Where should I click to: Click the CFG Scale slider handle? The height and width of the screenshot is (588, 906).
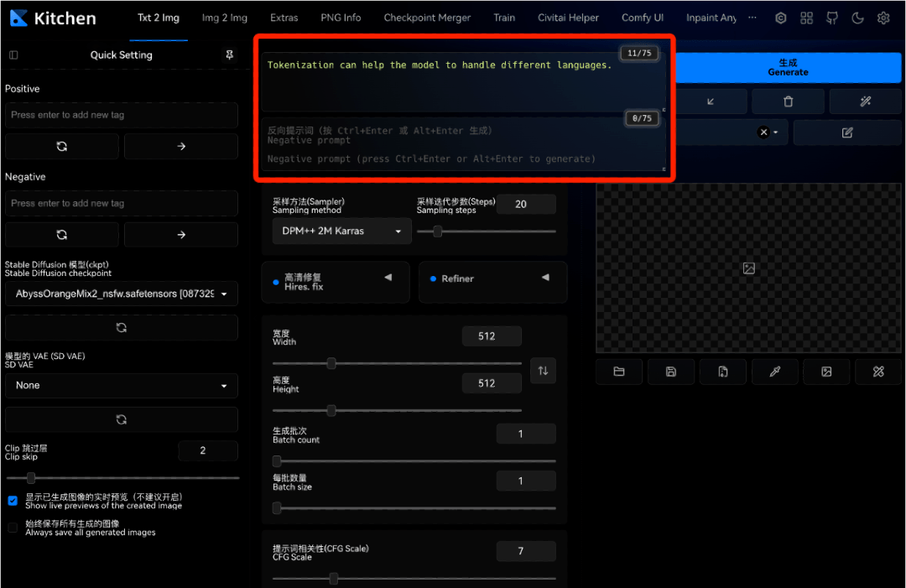333,578
